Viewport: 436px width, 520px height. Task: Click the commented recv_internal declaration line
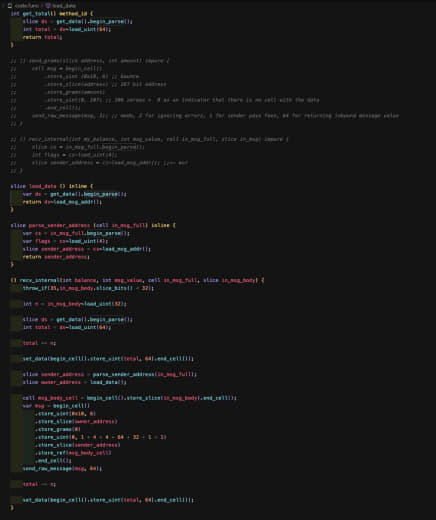[x=149, y=139]
